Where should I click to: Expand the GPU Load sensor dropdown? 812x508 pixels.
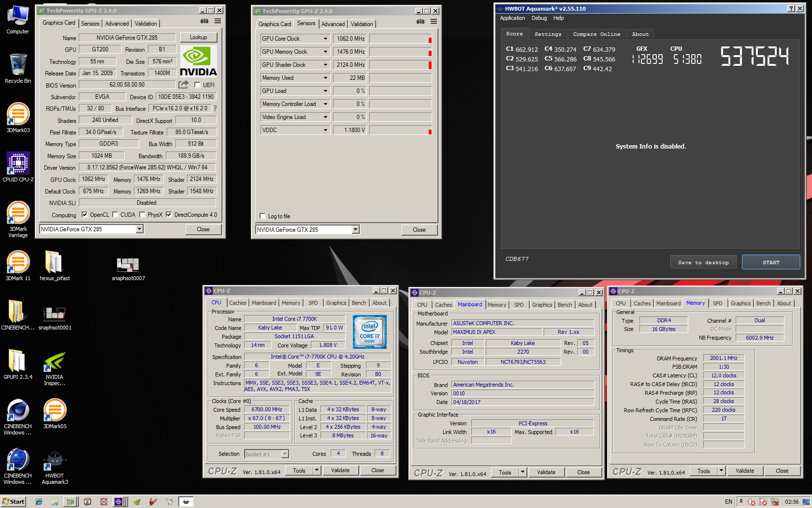click(x=325, y=91)
